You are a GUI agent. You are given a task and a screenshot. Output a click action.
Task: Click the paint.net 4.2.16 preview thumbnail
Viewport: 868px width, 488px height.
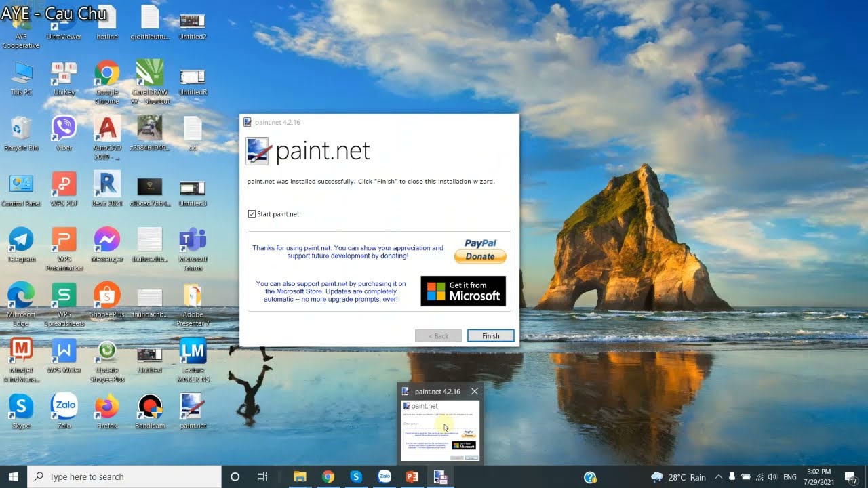(x=440, y=430)
